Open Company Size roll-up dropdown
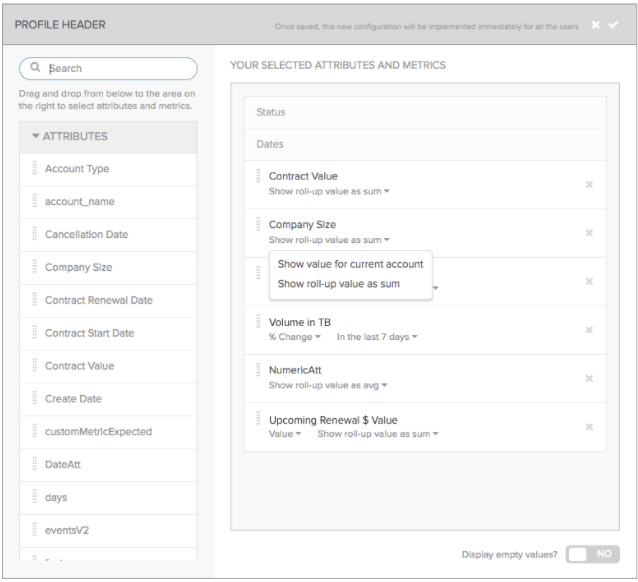The height and width of the screenshot is (582, 638). pyautogui.click(x=329, y=240)
